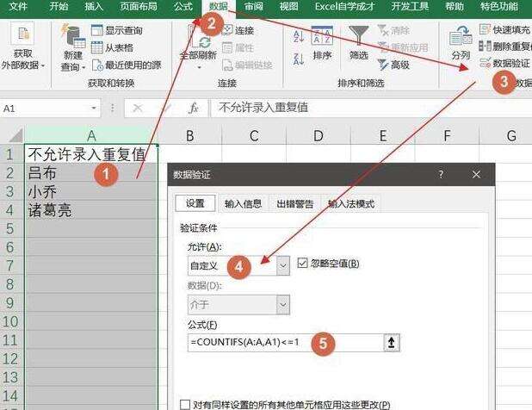Open the 页面布局 ribbon tab

point(139,6)
